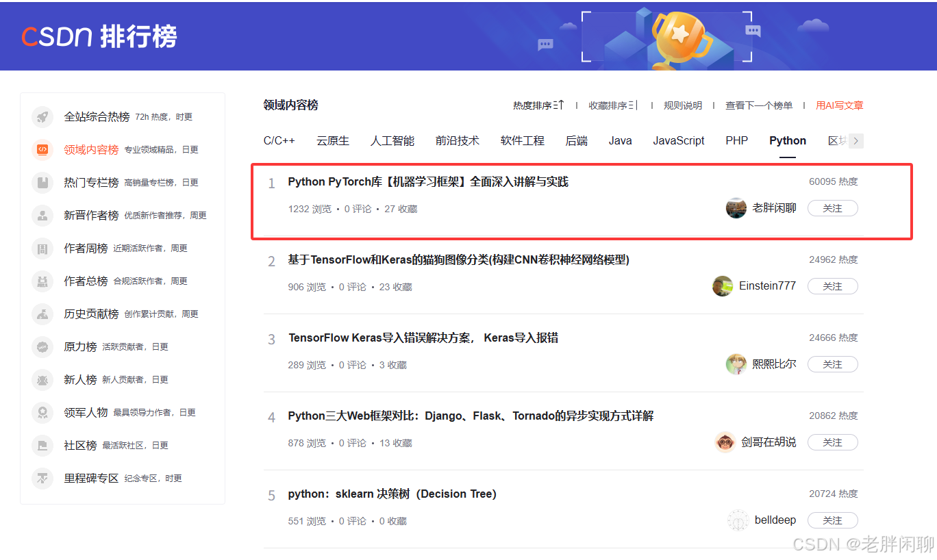Screen dimensions: 937x560
Task: Follow Einstein777 with 关注 button
Action: click(832, 286)
